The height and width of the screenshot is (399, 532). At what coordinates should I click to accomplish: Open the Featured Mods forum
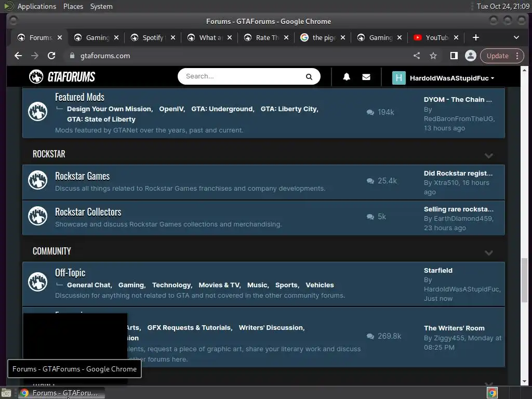coord(79,97)
